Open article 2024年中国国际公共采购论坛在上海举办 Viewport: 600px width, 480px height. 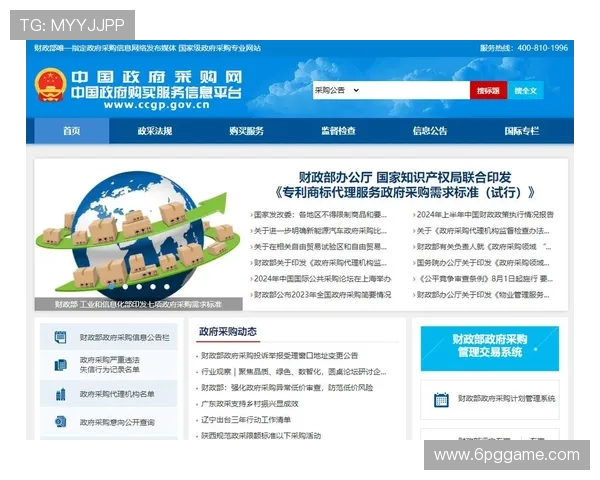click(322, 279)
